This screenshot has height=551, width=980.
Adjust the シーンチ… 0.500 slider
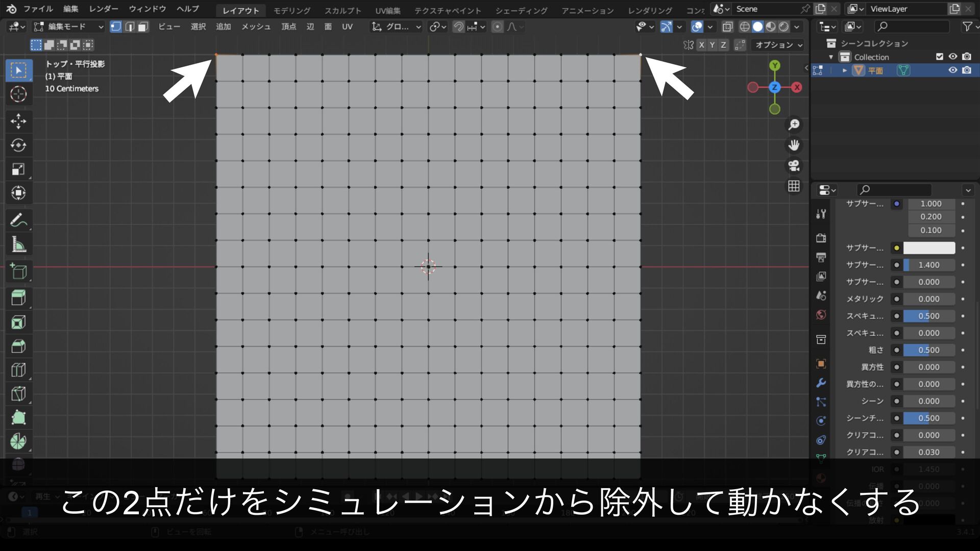pos(929,418)
